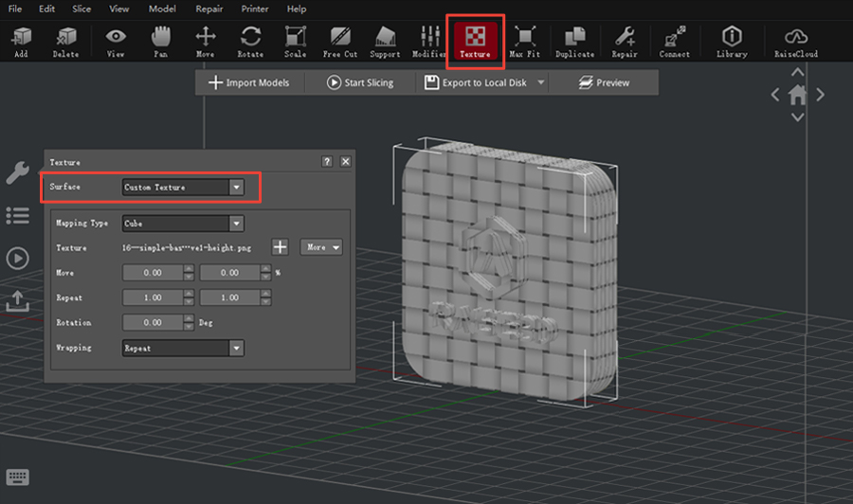Click the Rotation degrees field
This screenshot has height=504, width=853.
coord(153,322)
